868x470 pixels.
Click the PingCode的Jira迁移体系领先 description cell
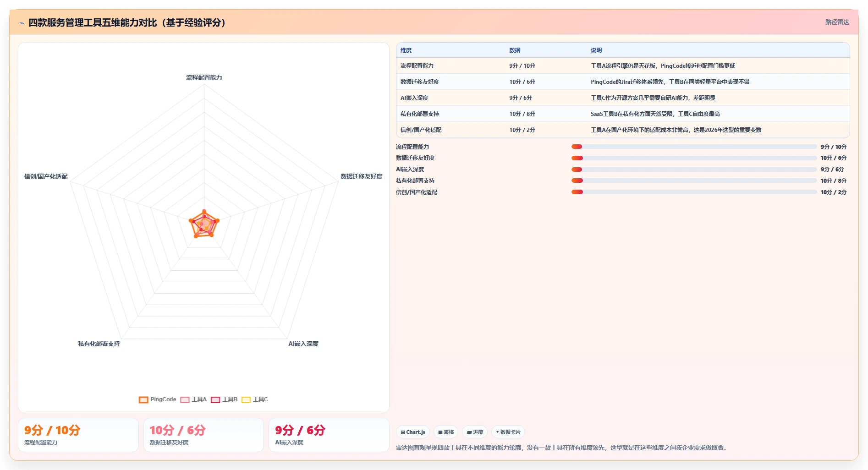(670, 82)
